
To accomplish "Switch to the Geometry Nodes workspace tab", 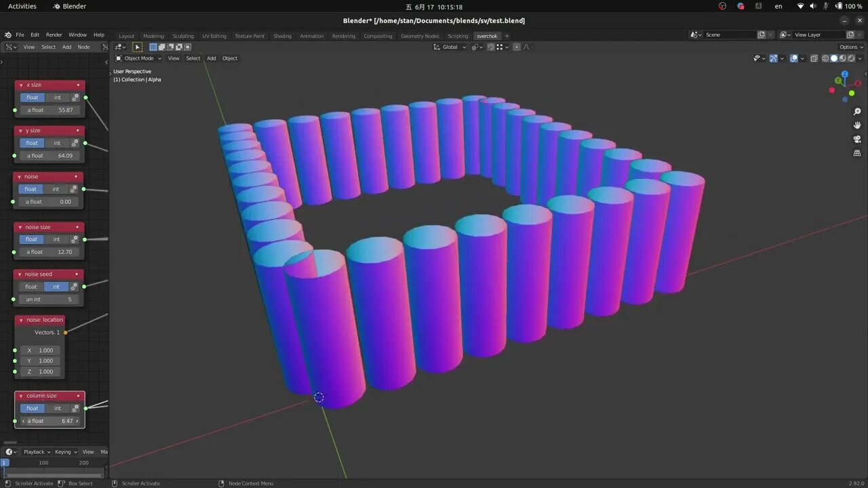I will [x=420, y=36].
